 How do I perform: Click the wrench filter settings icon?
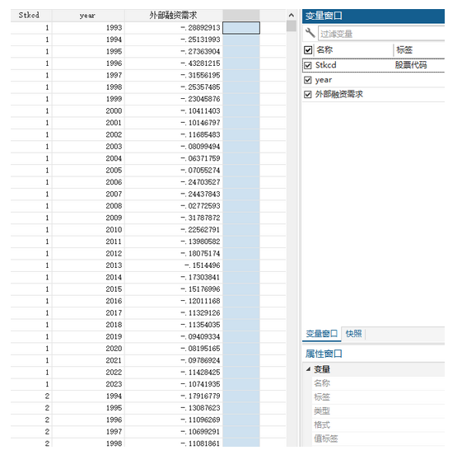point(310,33)
